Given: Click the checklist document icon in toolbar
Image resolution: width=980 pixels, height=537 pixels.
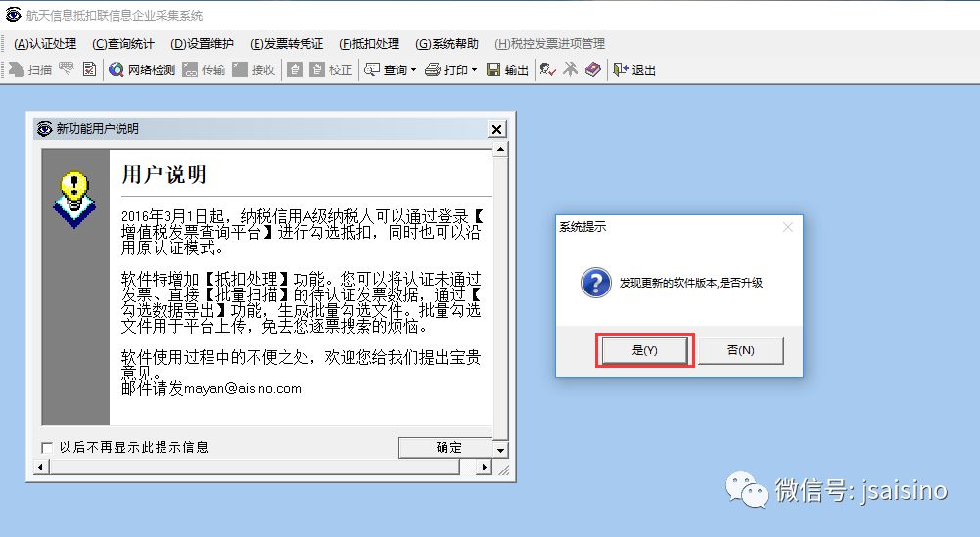Looking at the screenshot, I should pos(89,69).
